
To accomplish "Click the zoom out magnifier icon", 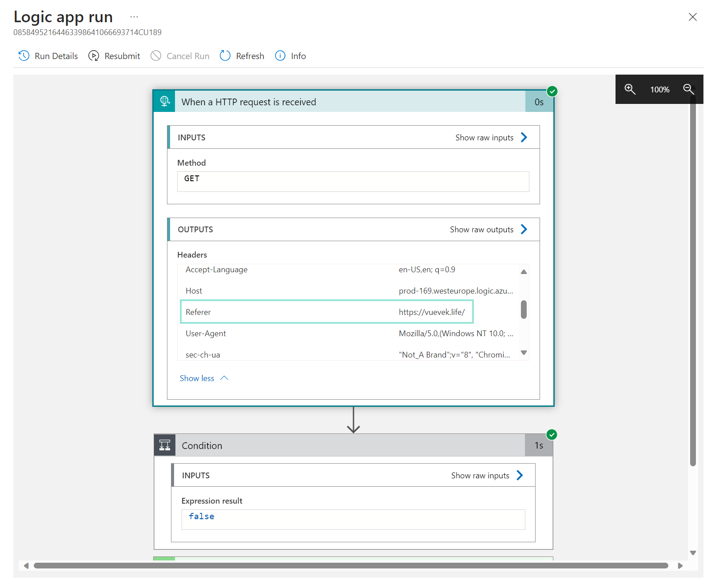I will (x=688, y=89).
